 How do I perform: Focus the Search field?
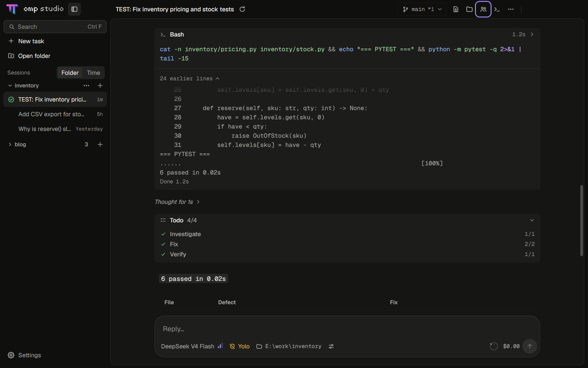[55, 27]
